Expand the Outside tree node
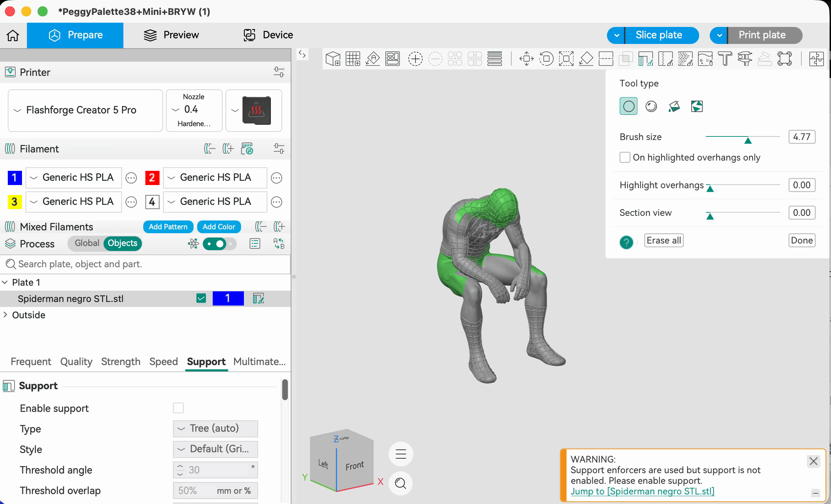This screenshot has width=831, height=504. click(5, 315)
